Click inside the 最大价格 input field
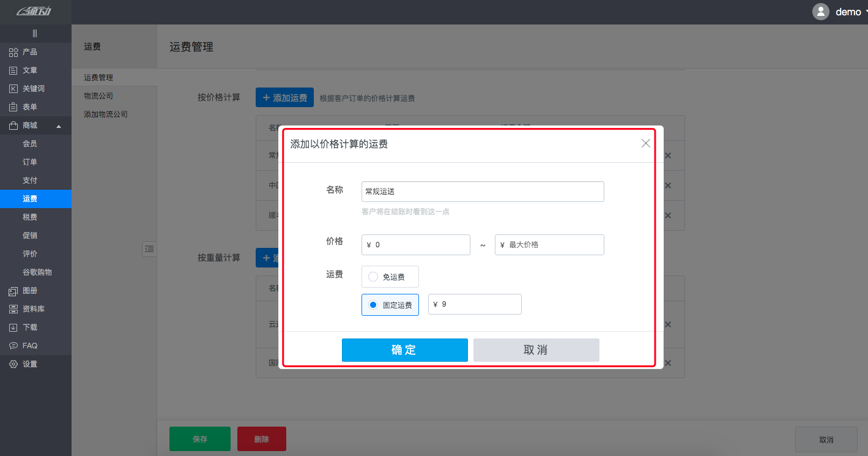This screenshot has height=456, width=868. (549, 244)
